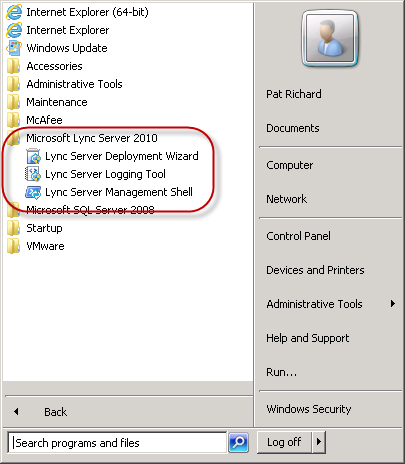Click the search magnifier button
405x464 pixels.
238,442
